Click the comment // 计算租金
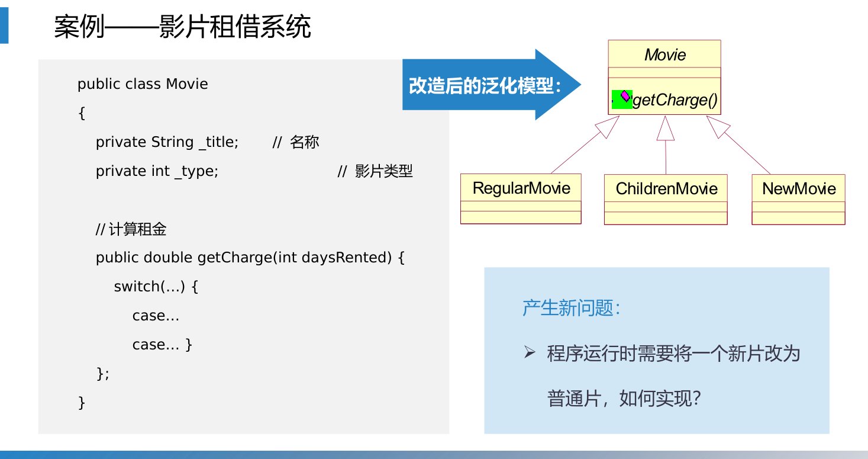The width and height of the screenshot is (868, 459). pyautogui.click(x=131, y=229)
